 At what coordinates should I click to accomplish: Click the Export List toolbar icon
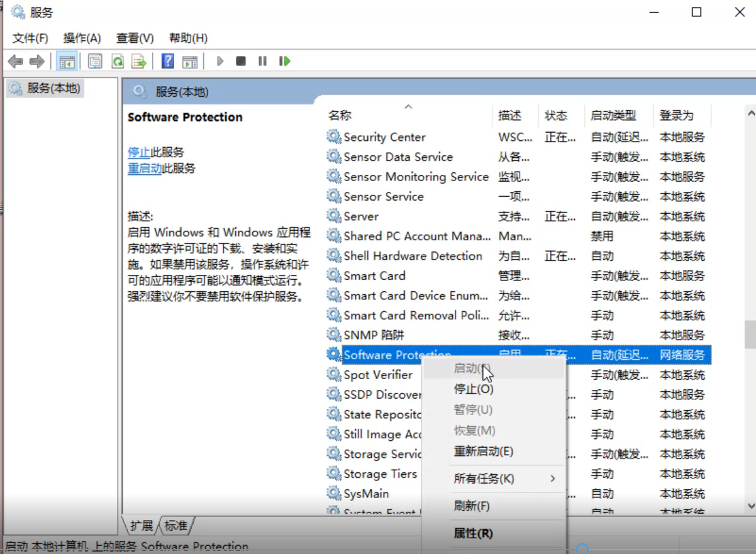[138, 61]
